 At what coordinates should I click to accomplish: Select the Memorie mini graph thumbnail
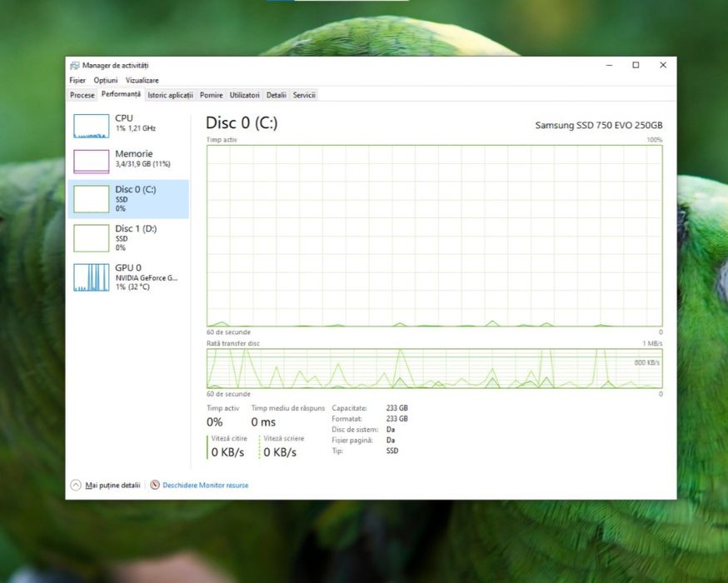click(x=92, y=161)
